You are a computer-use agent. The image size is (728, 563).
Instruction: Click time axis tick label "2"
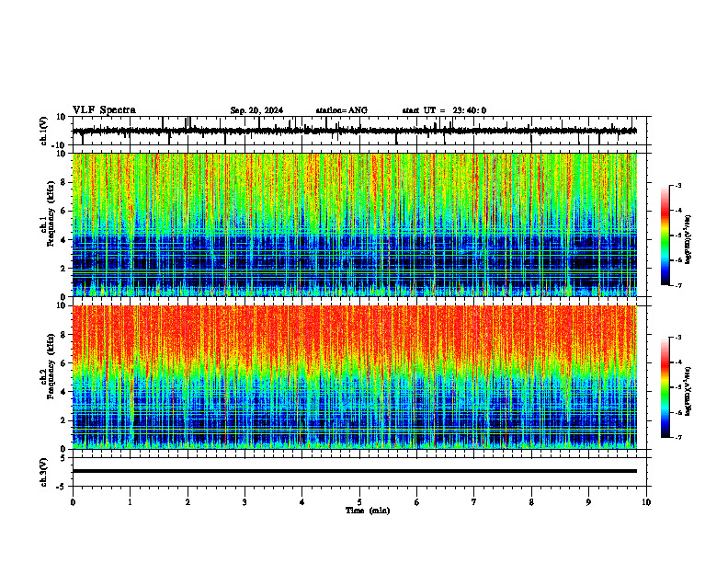pos(188,502)
